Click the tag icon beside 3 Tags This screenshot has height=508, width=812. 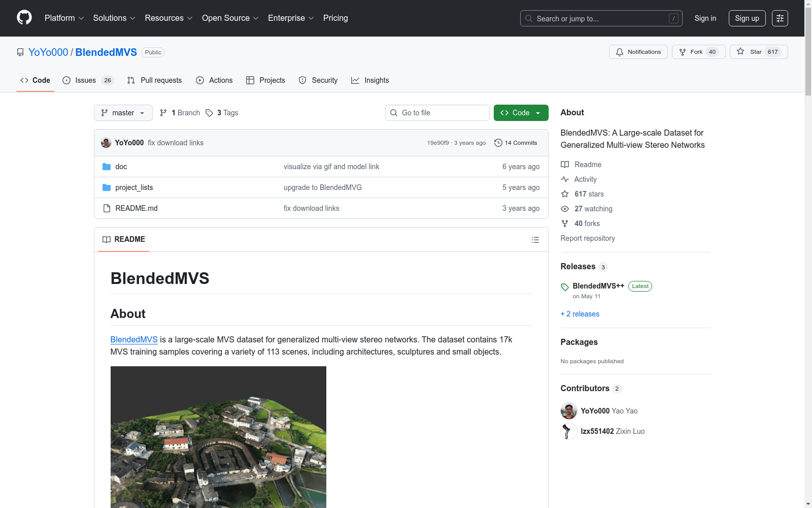[x=209, y=113]
